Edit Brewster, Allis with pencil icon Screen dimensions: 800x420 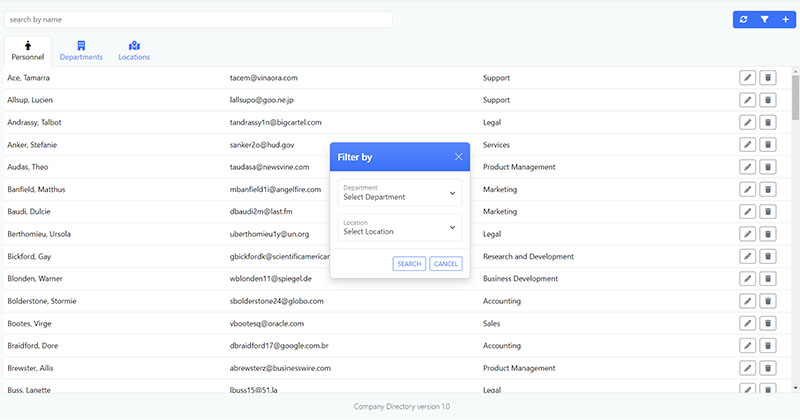(x=747, y=368)
